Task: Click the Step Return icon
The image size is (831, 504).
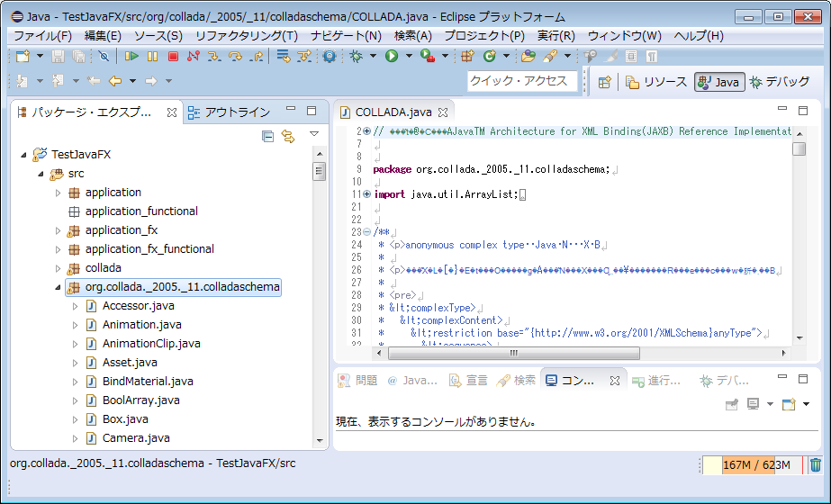Action: pyautogui.click(x=257, y=56)
